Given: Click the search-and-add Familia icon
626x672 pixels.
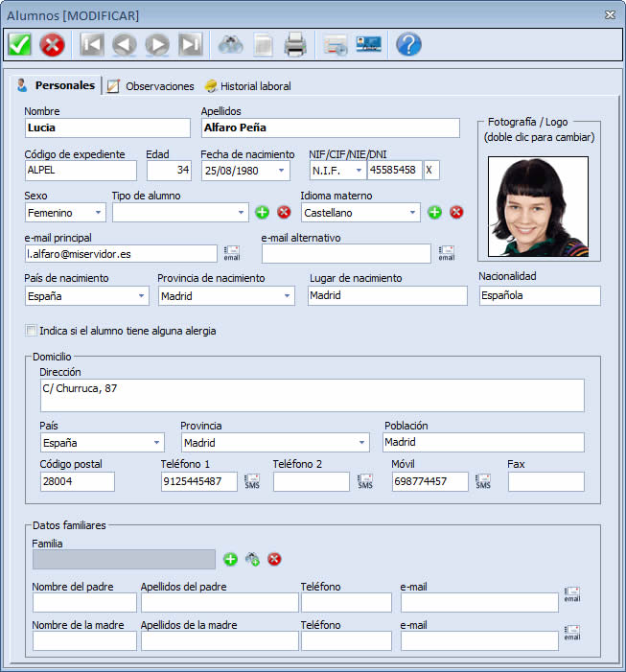Looking at the screenshot, I should [x=252, y=559].
